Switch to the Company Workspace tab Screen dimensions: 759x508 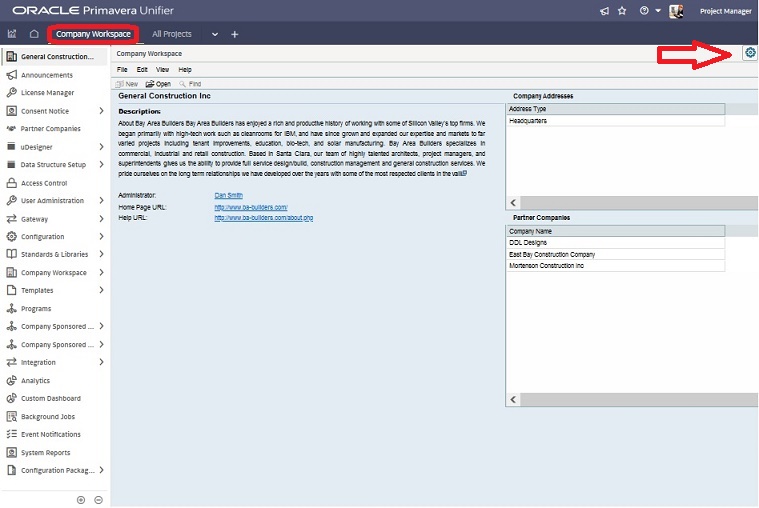tap(93, 34)
